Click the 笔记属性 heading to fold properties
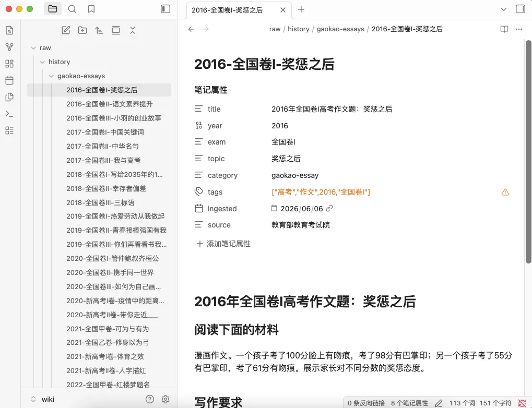532x408 pixels. 211,90
